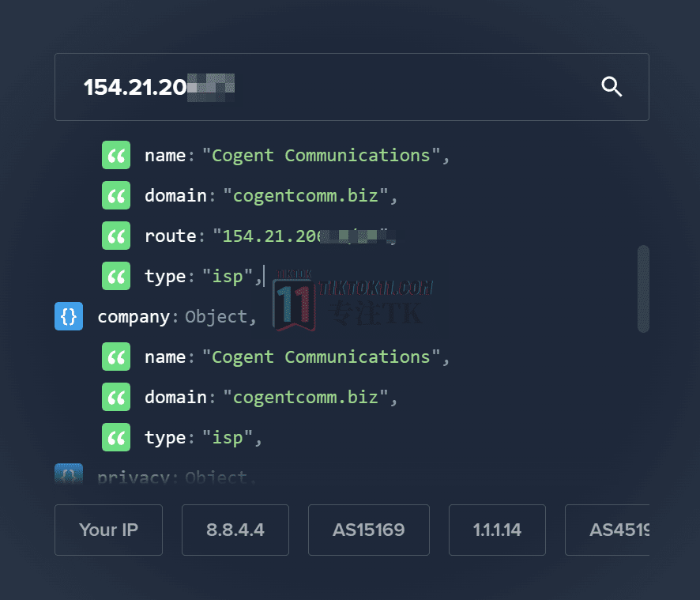Click string icon beside company domain entry
The height and width of the screenshot is (600, 700).
point(116,397)
